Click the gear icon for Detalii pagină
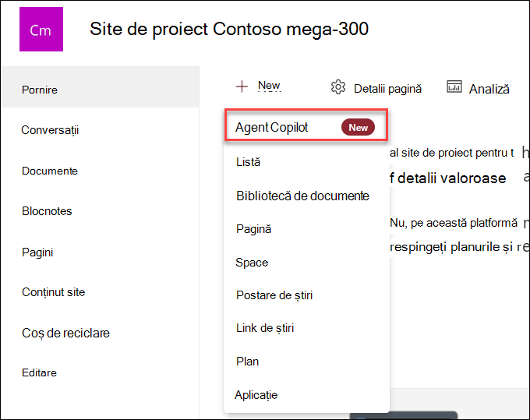Viewport: 530px width, 420px height. 338,87
